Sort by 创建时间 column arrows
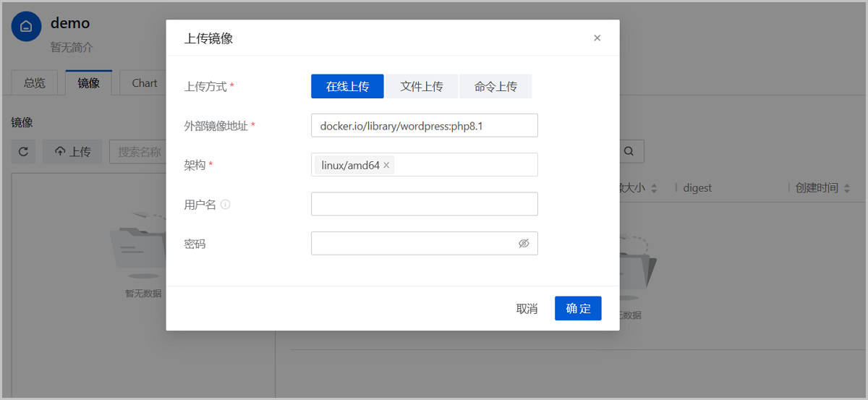Screen dimensions: 868x400 click(846, 188)
